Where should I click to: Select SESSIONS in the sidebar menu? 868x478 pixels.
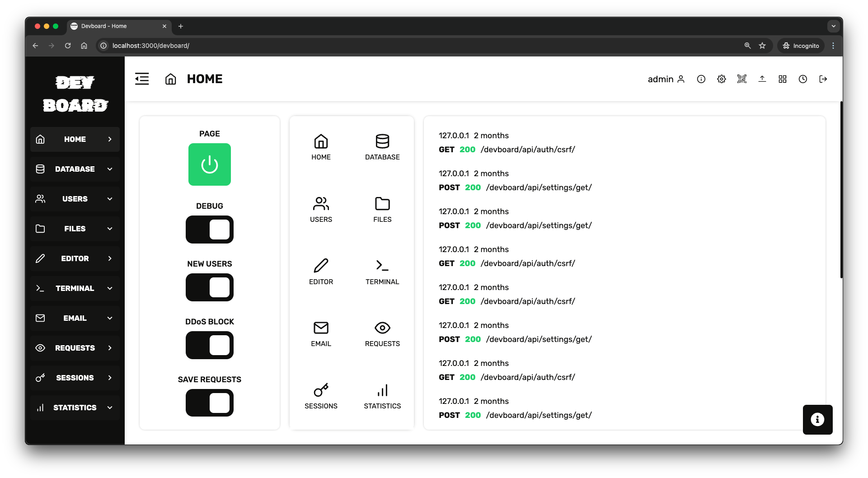pos(75,378)
